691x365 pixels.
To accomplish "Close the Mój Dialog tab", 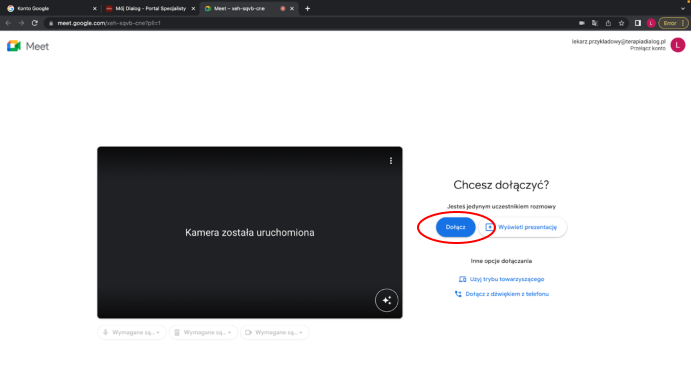I will (x=193, y=8).
